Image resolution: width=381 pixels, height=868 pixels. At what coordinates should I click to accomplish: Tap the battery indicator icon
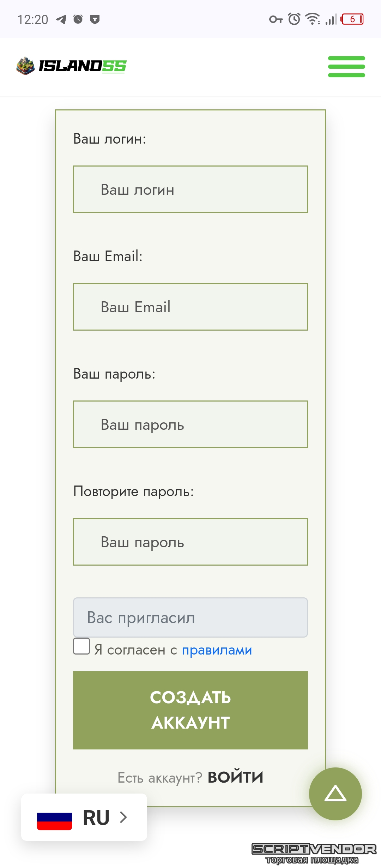[352, 19]
